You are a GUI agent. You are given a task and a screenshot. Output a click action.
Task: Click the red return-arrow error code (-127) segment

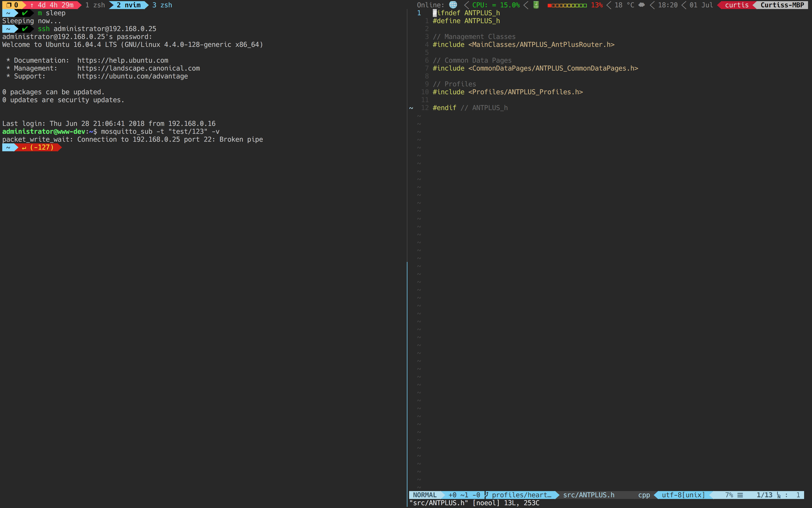click(38, 147)
